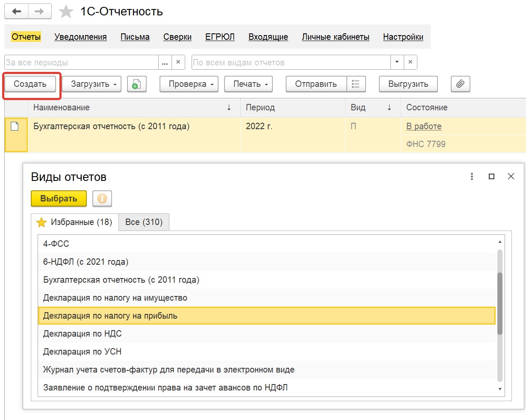Image resolution: width=526 pixels, height=420 pixels.
Task: Select Заявление о подтверждении права на зачет
Action: tap(267, 387)
